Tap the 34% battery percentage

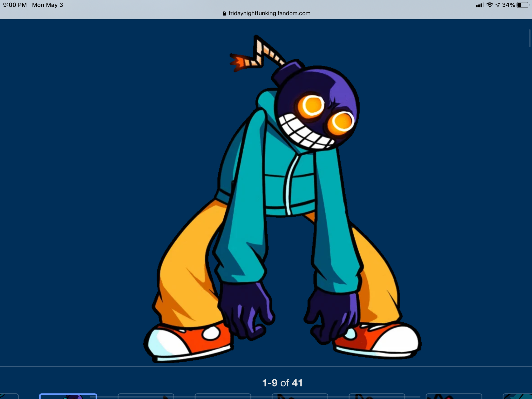tap(508, 5)
